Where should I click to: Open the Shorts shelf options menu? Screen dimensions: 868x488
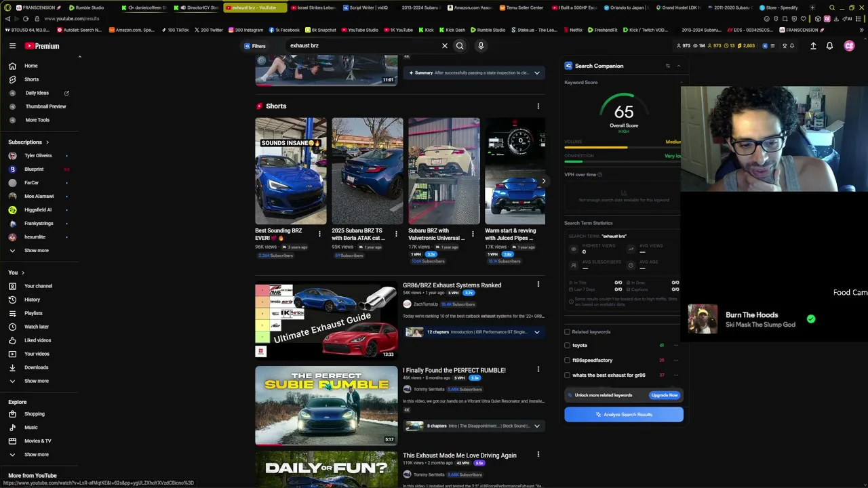pos(538,106)
